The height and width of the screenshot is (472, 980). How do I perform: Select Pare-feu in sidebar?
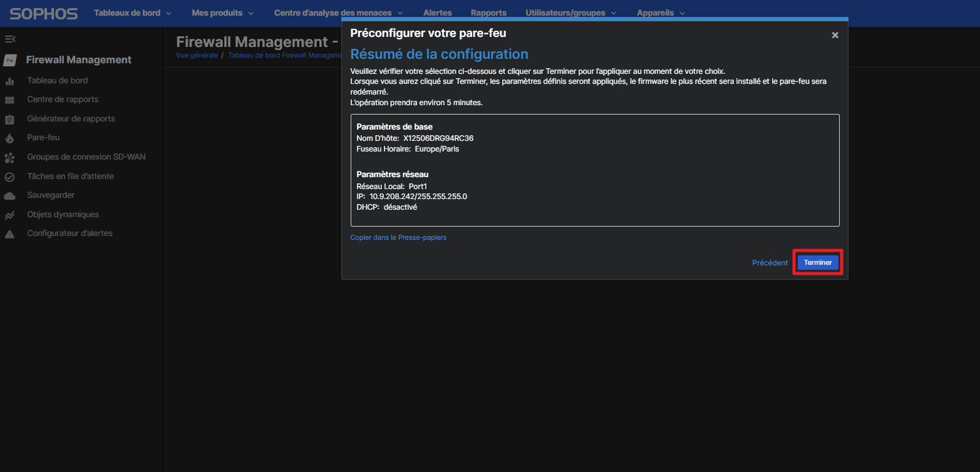pyautogui.click(x=43, y=137)
